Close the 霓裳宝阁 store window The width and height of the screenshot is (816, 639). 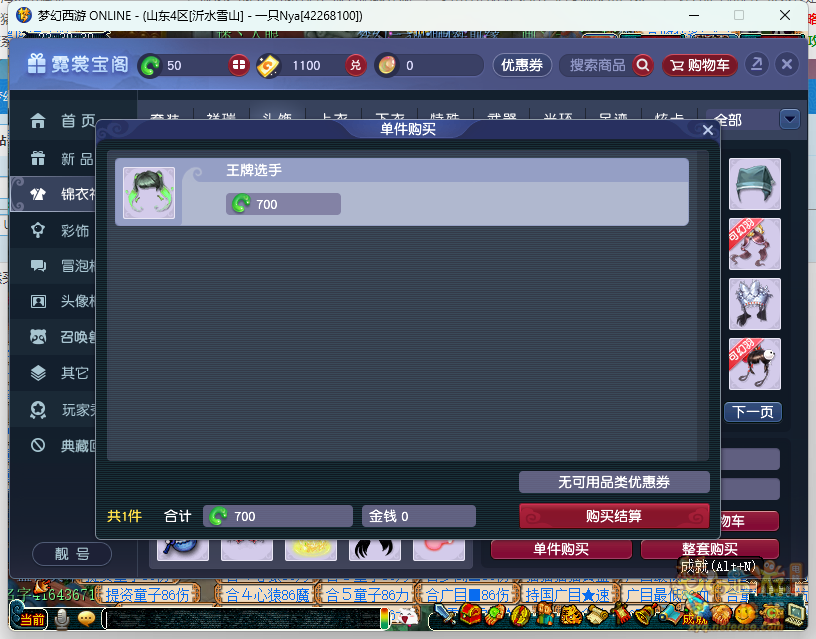(x=787, y=65)
